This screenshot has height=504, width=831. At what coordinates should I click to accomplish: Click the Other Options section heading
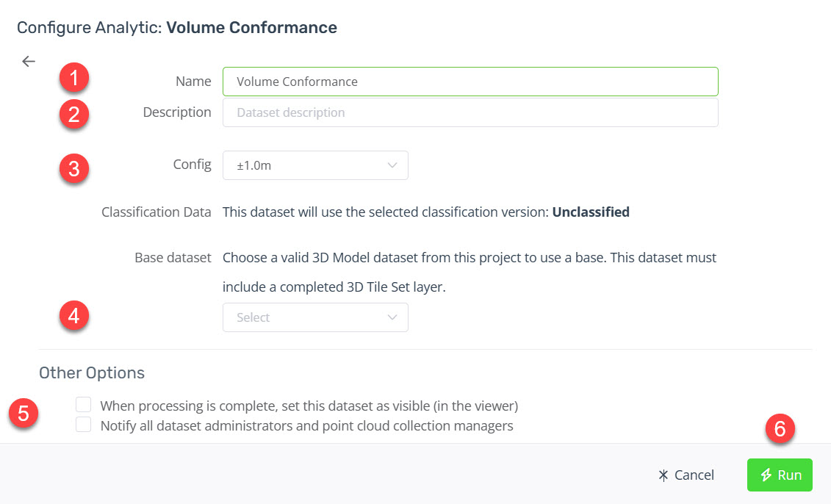coord(91,372)
